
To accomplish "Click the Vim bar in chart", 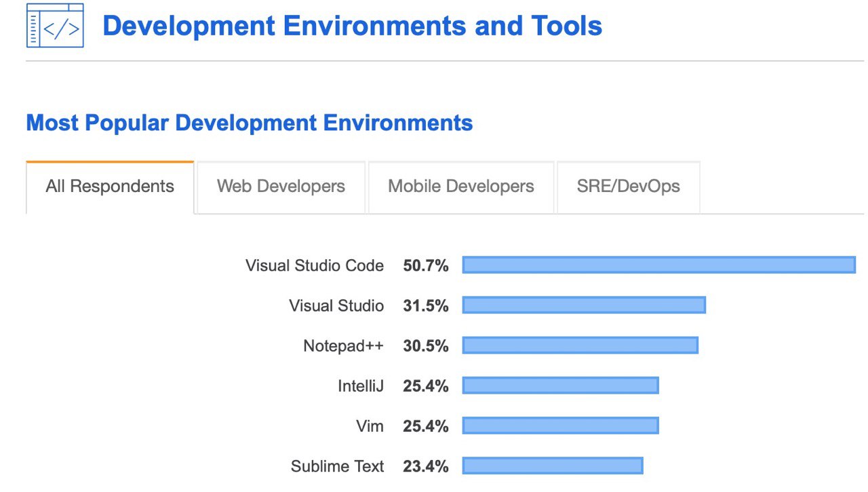I will (x=561, y=425).
